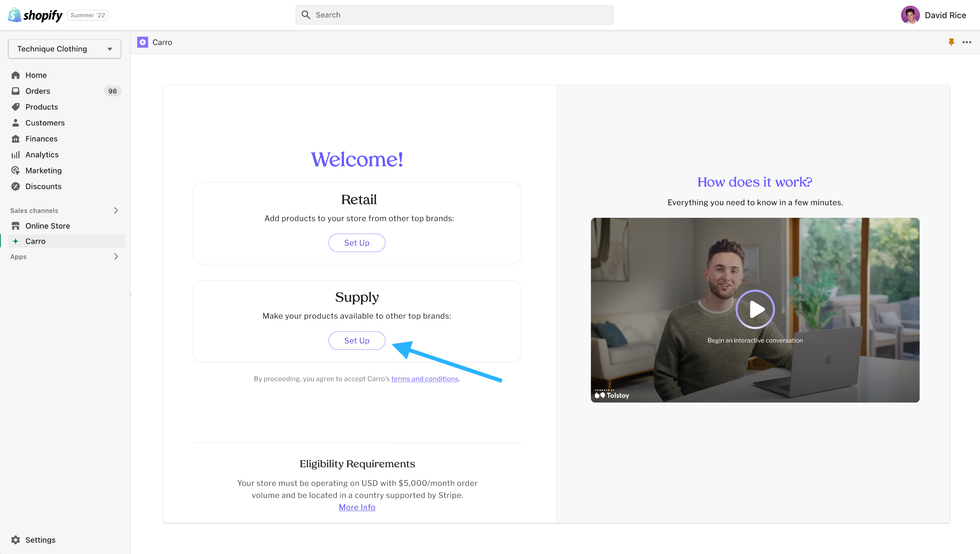
Task: Click Set Up under Retail
Action: (x=356, y=243)
